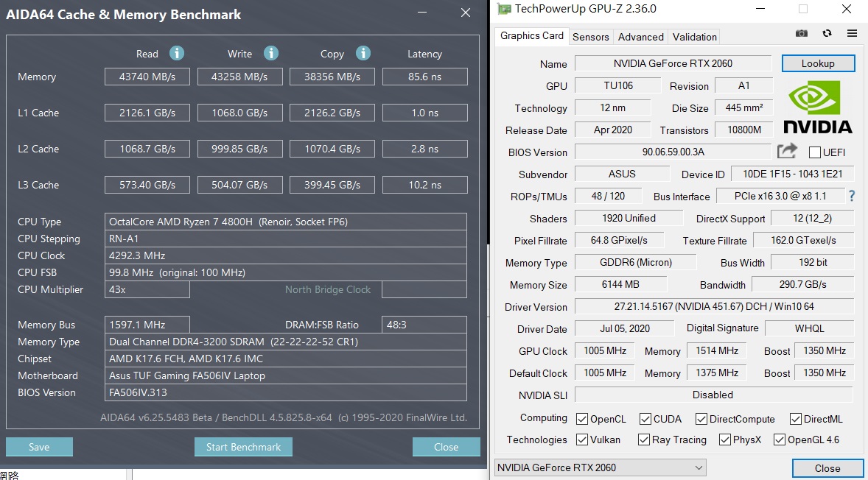Click the Lookup button in GPU-Z
This screenshot has height=480, width=868.
click(818, 63)
